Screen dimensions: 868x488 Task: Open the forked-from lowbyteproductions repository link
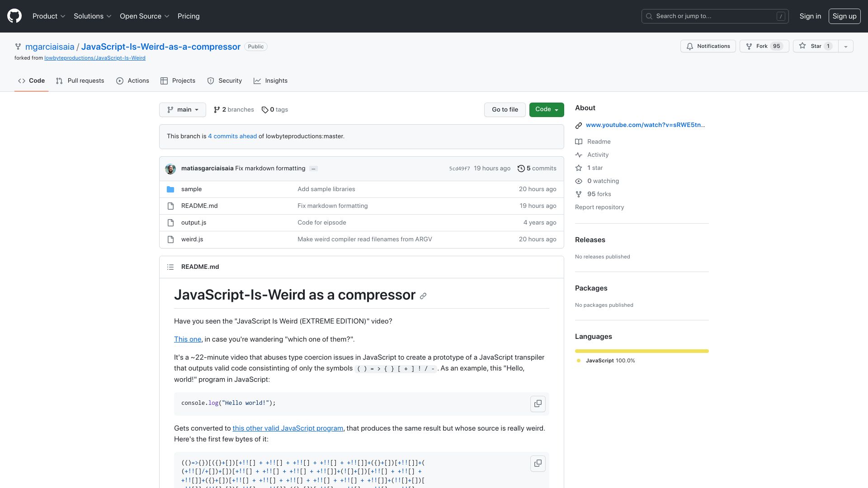[95, 58]
